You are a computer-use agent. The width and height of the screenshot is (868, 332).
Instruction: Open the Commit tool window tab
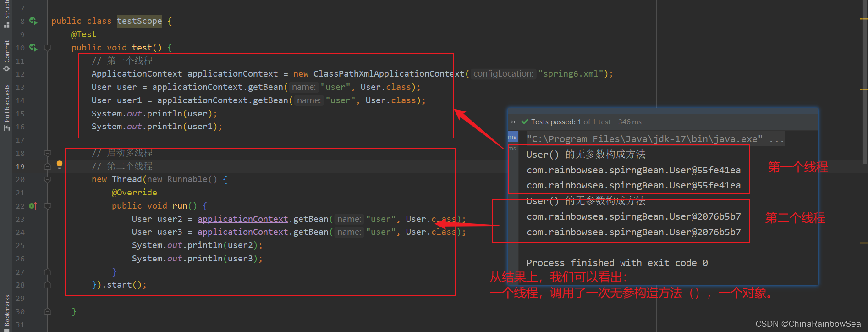pyautogui.click(x=6, y=55)
